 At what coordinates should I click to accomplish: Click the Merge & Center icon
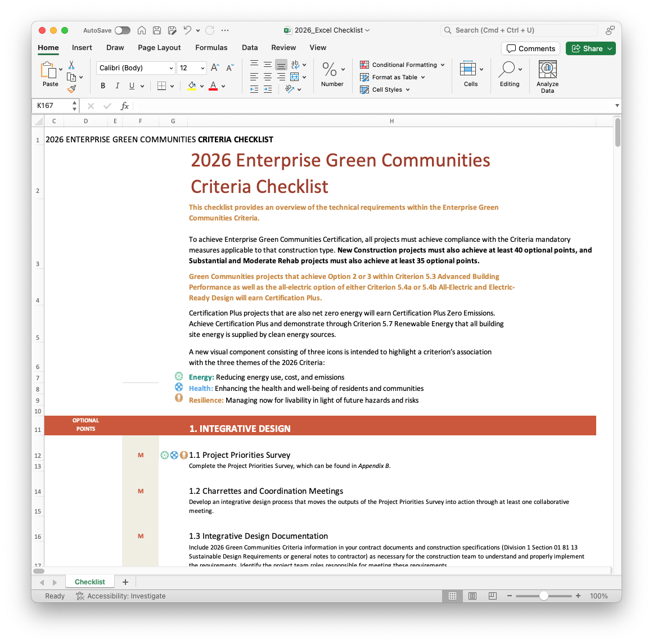[x=295, y=77]
